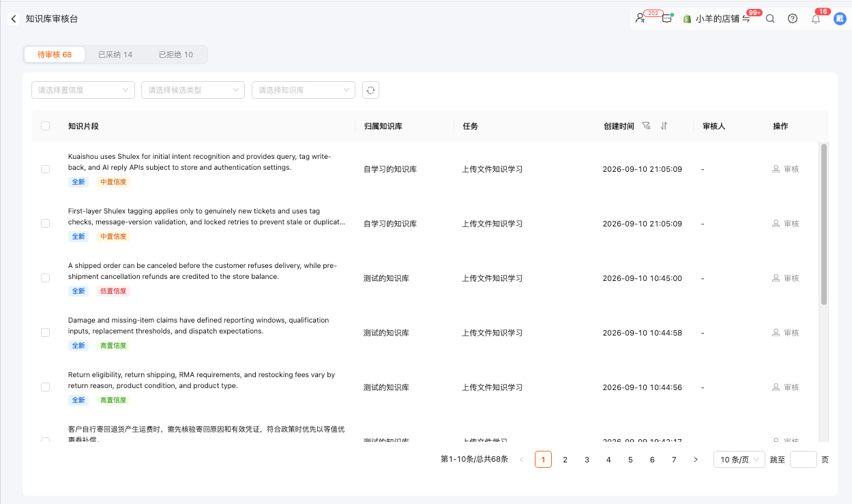
Task: Click the filter icon beside 创建时间
Action: [x=647, y=126]
